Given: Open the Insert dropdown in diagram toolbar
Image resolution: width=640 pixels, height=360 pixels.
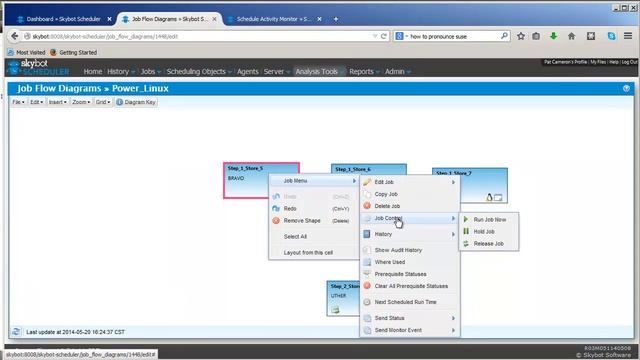Looking at the screenshot, I should point(58,102).
